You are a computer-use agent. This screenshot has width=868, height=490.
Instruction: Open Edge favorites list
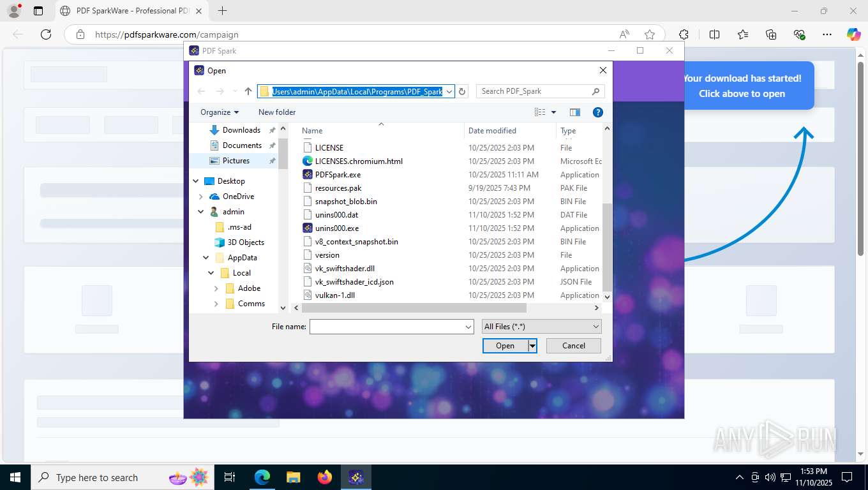pos(743,34)
